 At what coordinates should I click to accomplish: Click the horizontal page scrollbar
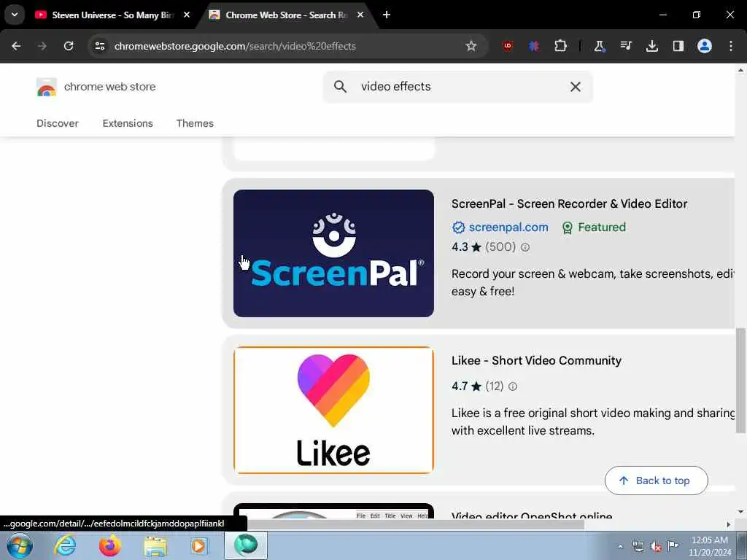(x=417, y=524)
